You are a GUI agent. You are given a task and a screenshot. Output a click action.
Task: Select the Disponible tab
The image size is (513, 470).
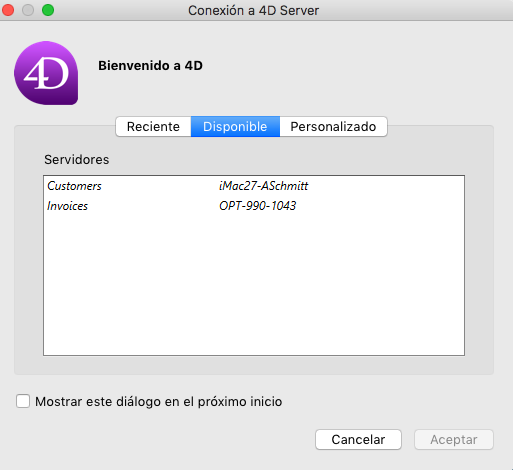coord(235,127)
